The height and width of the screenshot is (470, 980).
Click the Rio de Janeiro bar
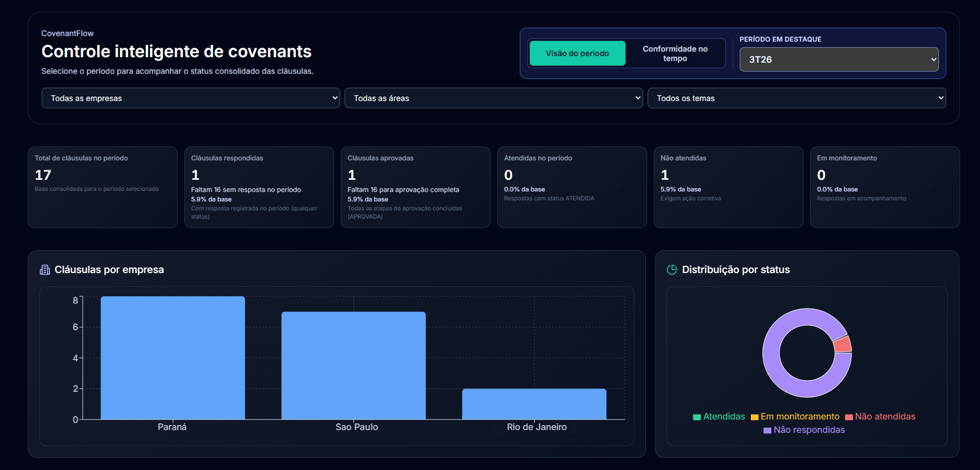point(534,404)
